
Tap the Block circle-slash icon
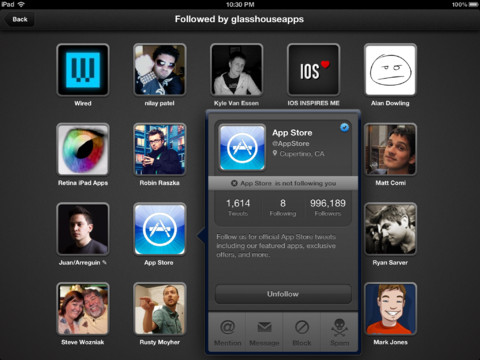(302, 327)
